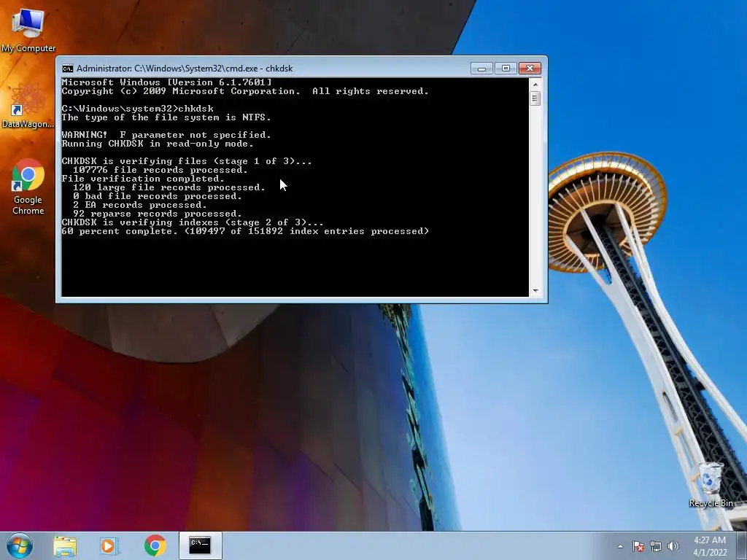Close the cmd.exe chkdsk window
Viewport: 747px width, 560px height.
coord(530,69)
